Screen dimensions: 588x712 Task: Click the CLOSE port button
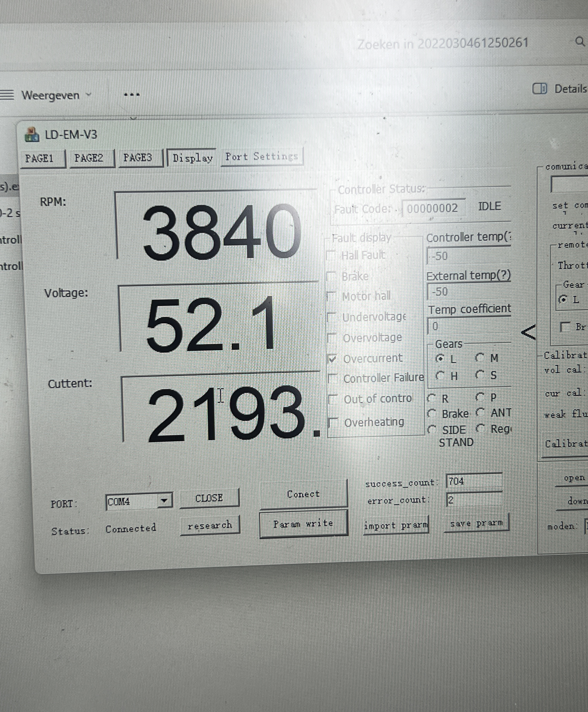(x=209, y=498)
